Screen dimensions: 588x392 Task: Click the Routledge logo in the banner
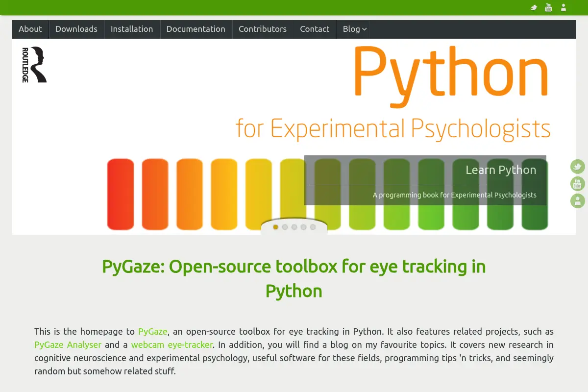click(34, 65)
